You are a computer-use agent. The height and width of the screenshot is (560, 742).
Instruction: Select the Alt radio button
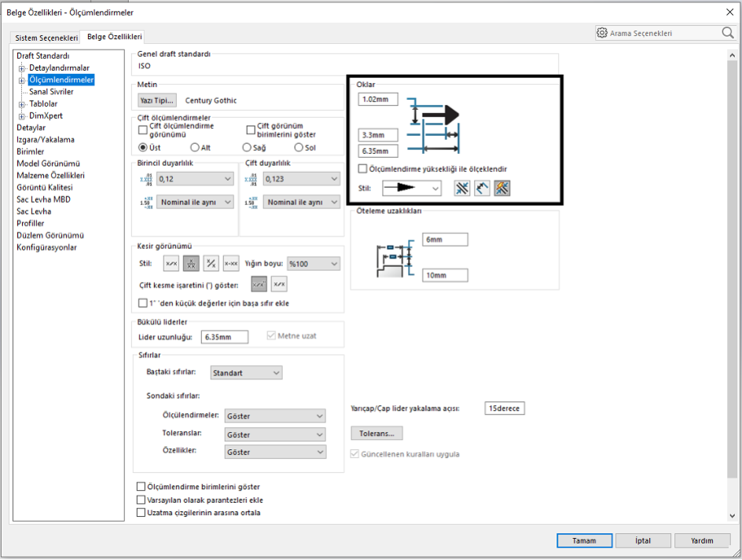[195, 147]
